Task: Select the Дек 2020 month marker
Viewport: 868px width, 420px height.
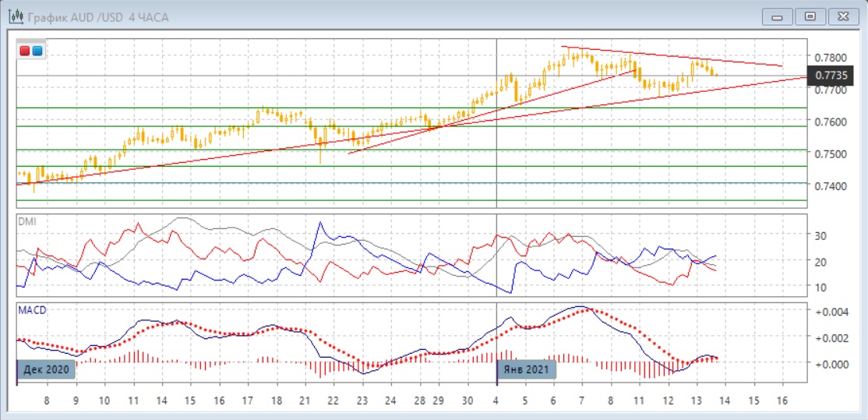Action: (x=47, y=369)
